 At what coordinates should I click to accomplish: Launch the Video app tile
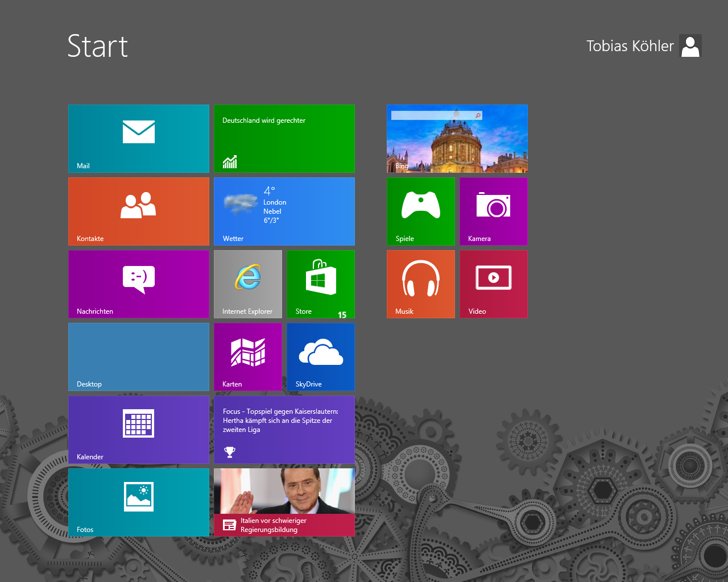[494, 284]
